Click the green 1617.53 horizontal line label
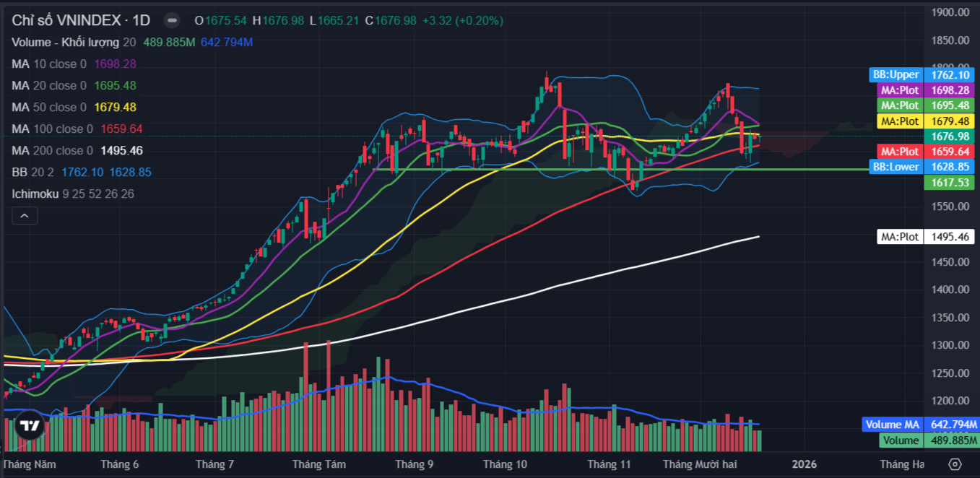 [949, 183]
